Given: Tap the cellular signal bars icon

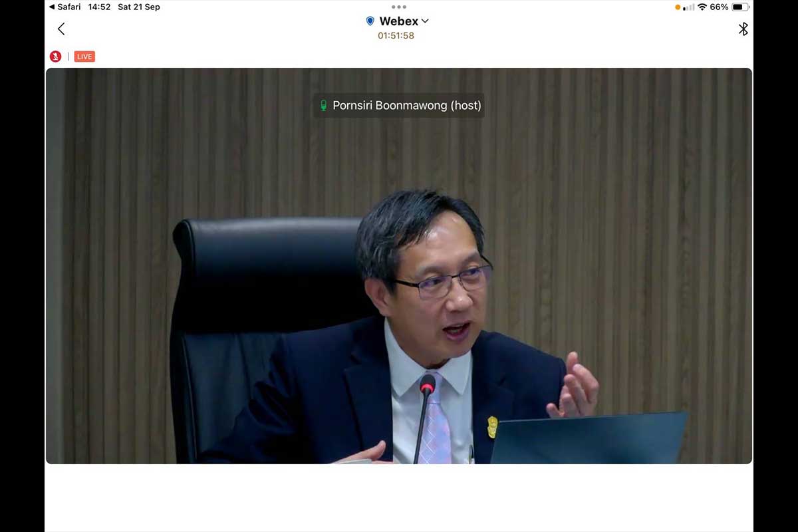Looking at the screenshot, I should [689, 7].
